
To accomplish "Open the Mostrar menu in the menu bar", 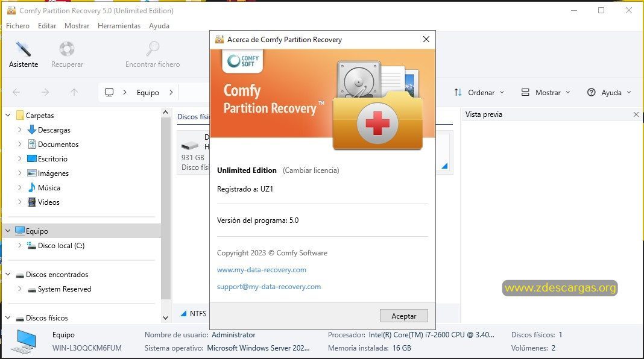I will coord(77,25).
